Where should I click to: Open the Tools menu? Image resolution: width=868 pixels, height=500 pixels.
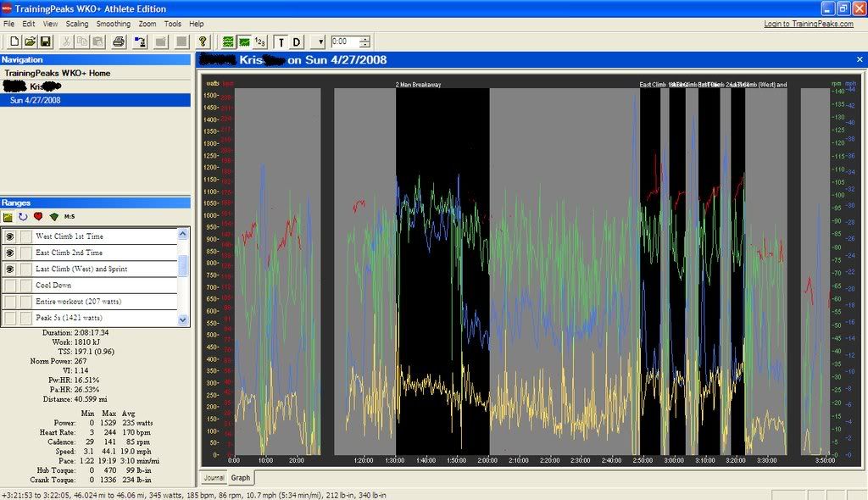[173, 24]
